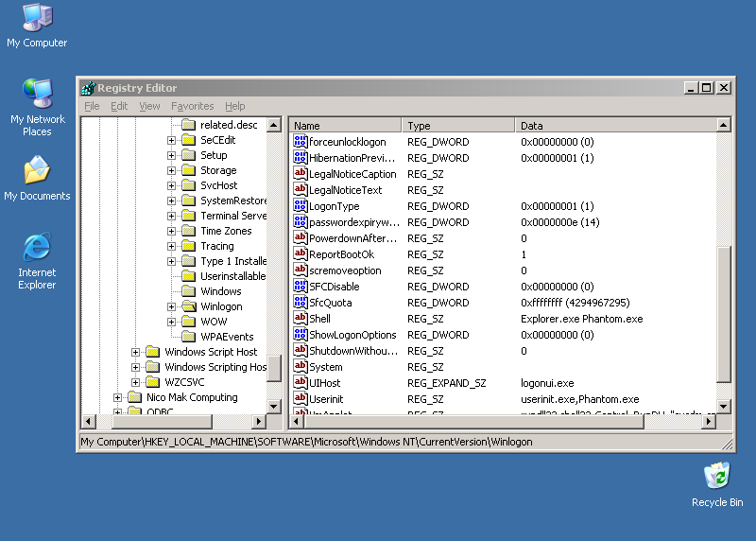Select the Shell string value icon
Image resolution: width=756 pixels, height=541 pixels.
[x=300, y=318]
